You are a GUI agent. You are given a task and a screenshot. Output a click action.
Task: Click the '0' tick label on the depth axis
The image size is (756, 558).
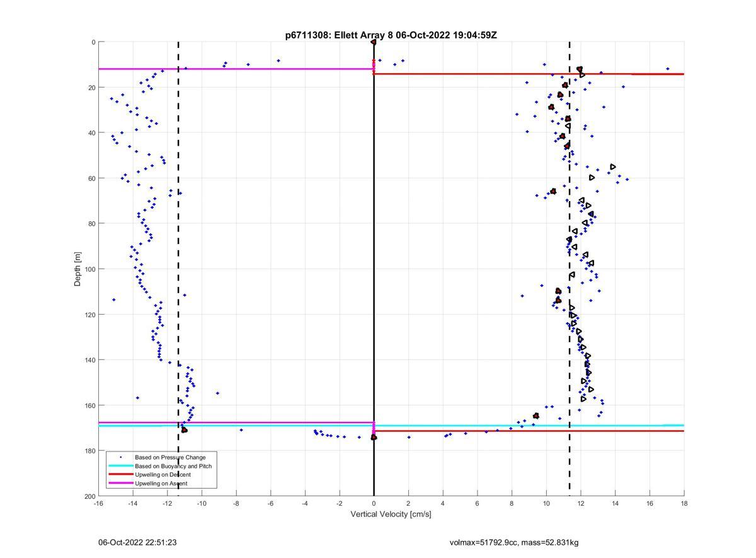[93, 42]
